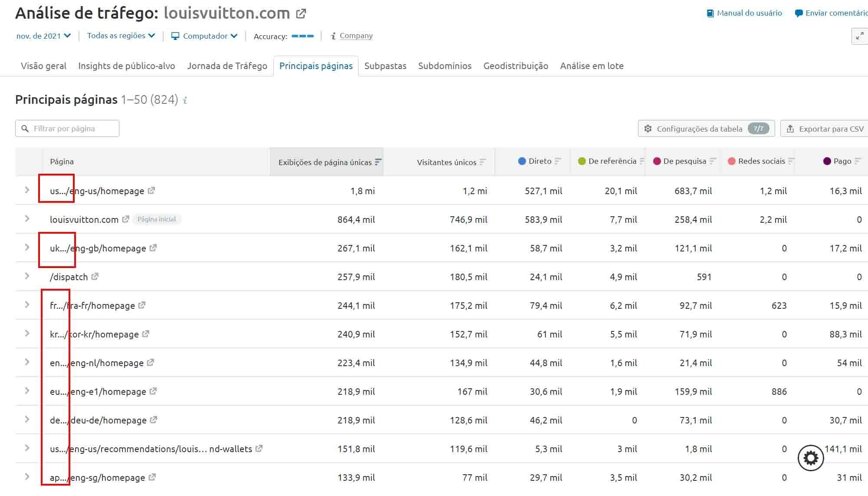Switch to Análise em lote tab
Viewport: 868px width, 496px height.
tap(592, 66)
